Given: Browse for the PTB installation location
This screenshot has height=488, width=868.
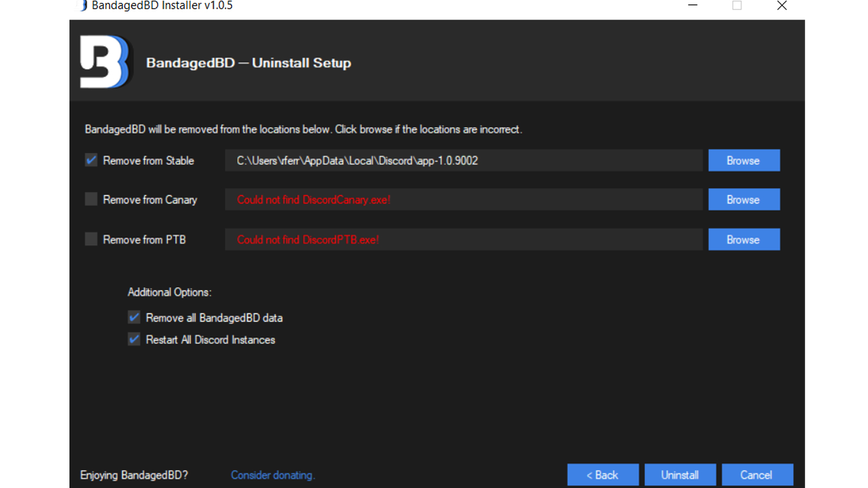Looking at the screenshot, I should 743,239.
